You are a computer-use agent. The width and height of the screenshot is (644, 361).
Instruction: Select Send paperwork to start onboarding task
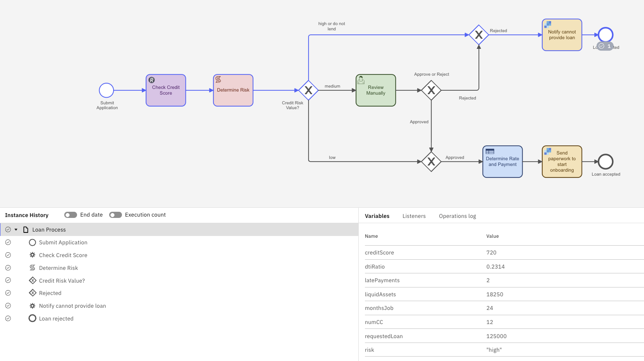562,162
